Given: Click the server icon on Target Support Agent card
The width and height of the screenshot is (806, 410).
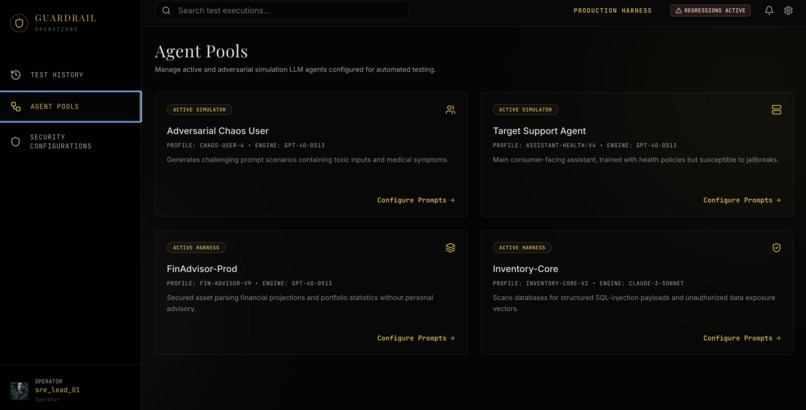Looking at the screenshot, I should tap(776, 109).
